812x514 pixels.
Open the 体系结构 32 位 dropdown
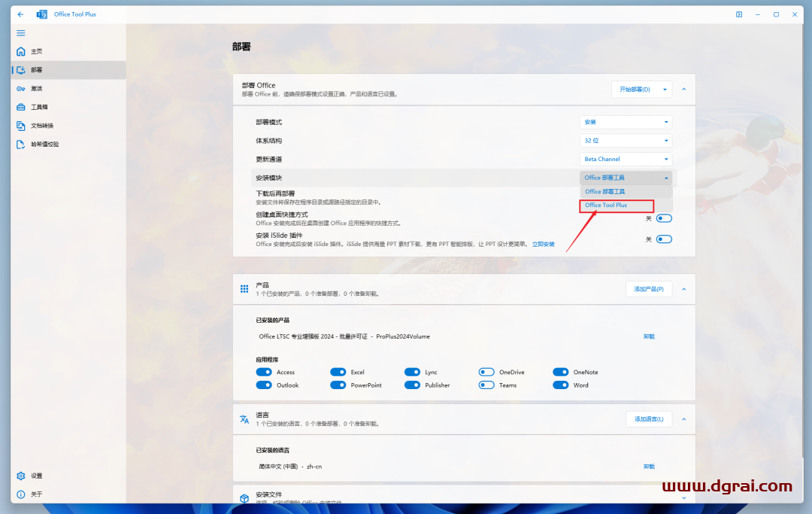(x=626, y=141)
